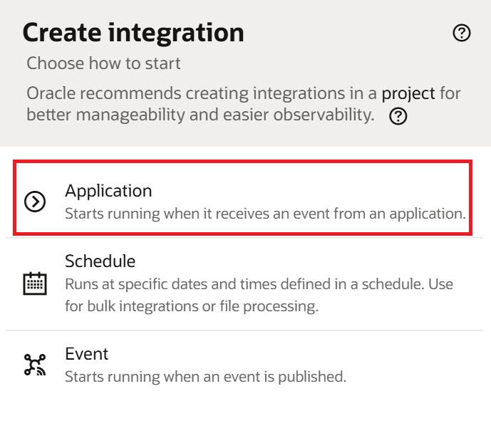Screen dimensions: 491x448
Task: Click the Schedule calendar icon
Action: point(35,283)
